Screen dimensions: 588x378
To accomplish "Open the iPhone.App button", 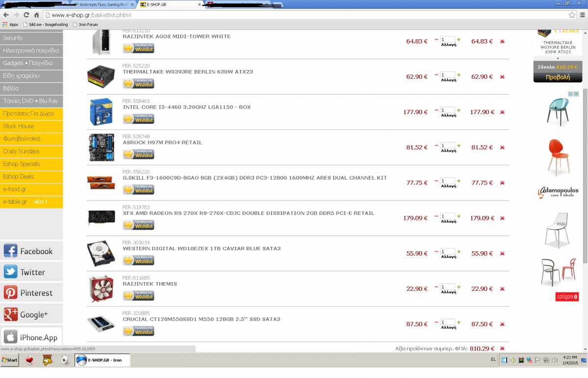I will (x=31, y=337).
